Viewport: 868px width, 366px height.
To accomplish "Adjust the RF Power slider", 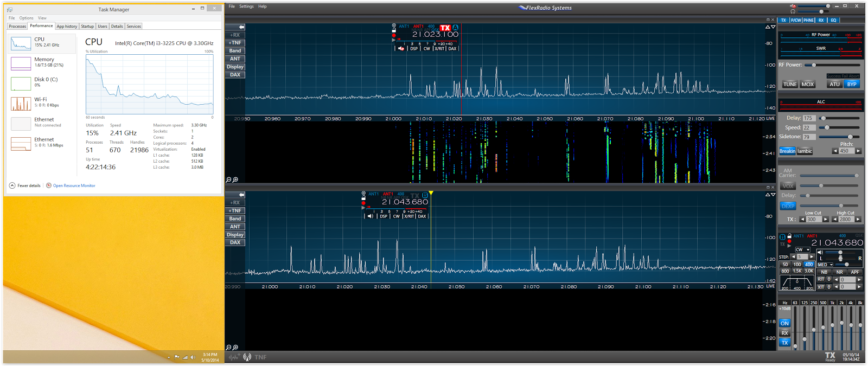I will click(832, 65).
